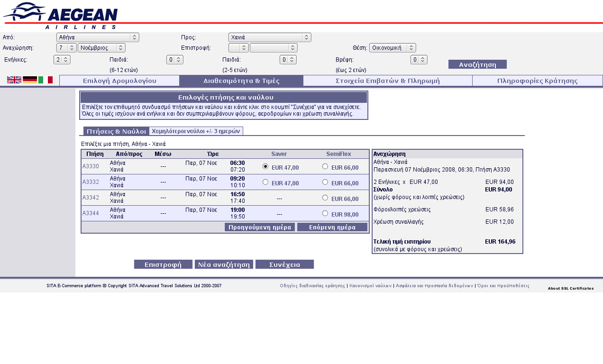Viewport: 603px width, 364px height.
Task: Open flight A3332 details link
Action: (91, 182)
